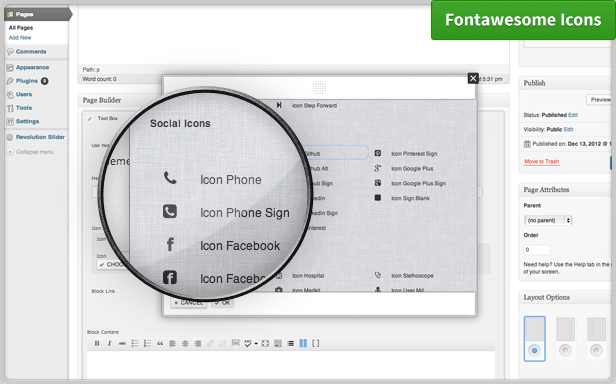Open the Parent page dropdown
The height and width of the screenshot is (384, 616).
548,220
